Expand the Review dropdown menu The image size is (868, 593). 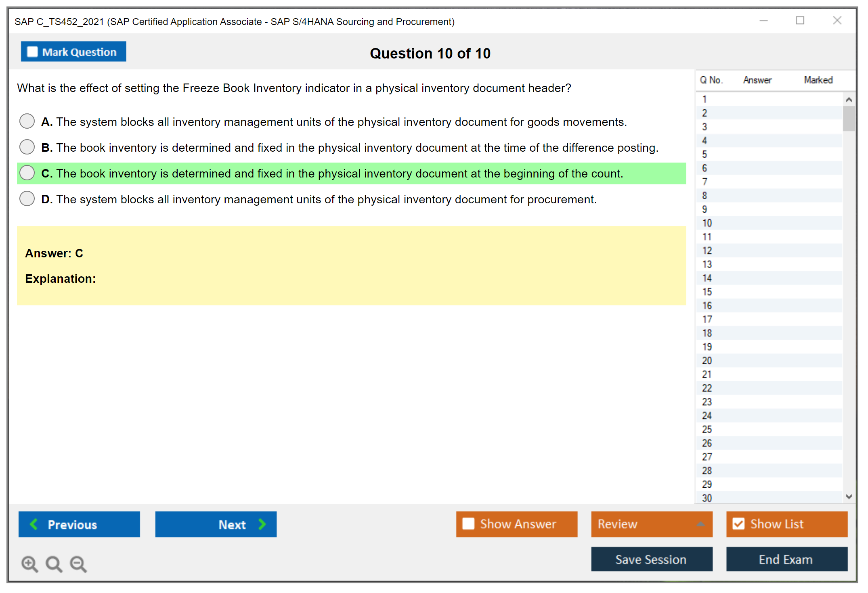[x=700, y=524]
